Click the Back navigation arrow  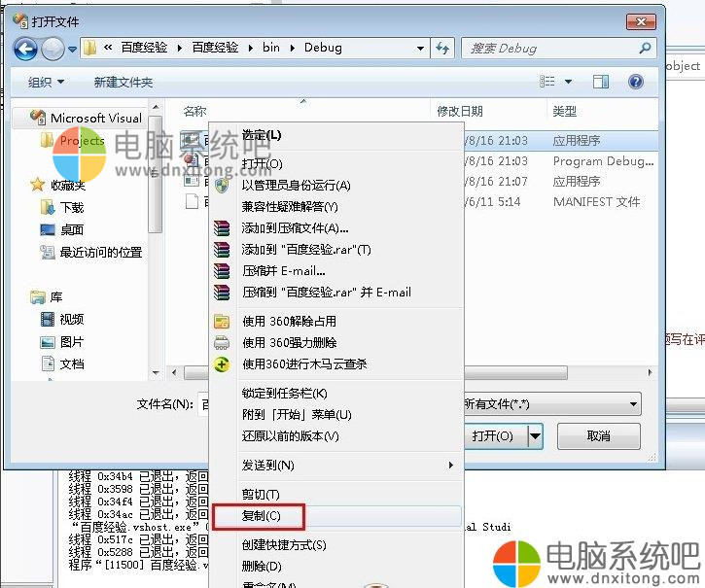25,49
